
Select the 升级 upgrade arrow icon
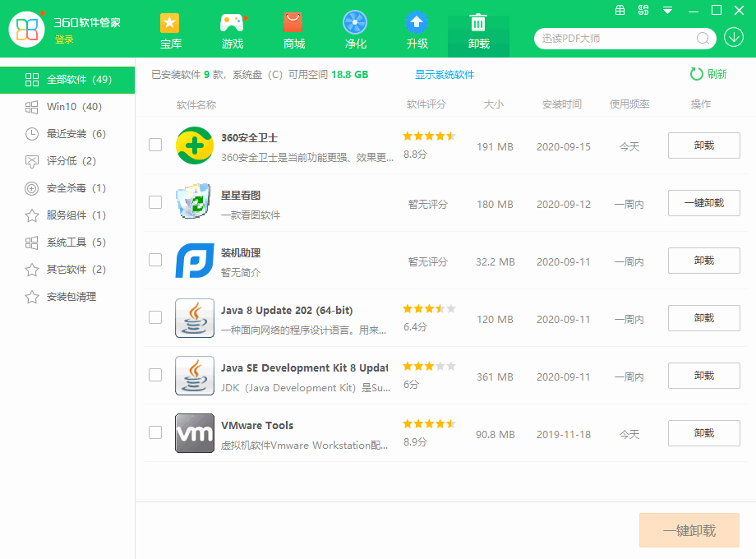[x=417, y=23]
